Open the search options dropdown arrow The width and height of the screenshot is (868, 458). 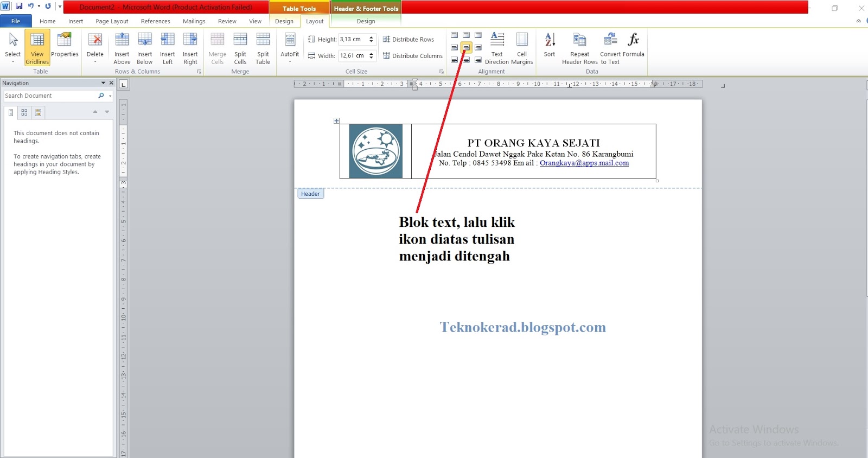point(110,96)
